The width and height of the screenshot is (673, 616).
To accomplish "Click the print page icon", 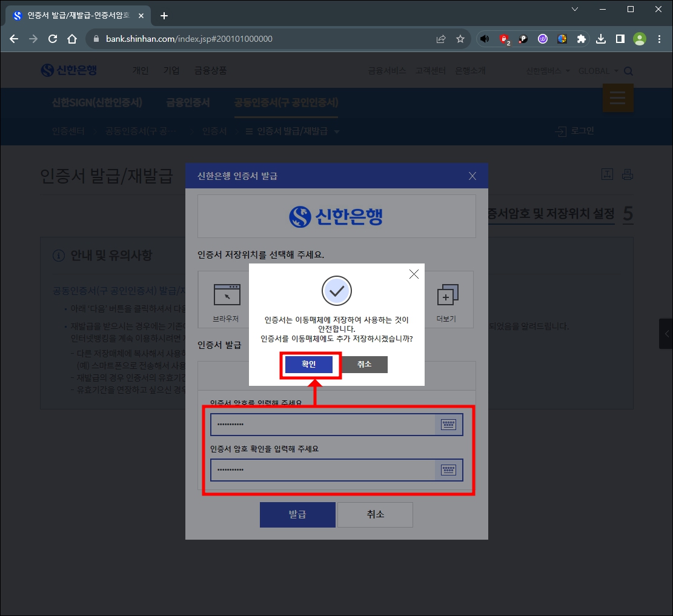I will click(x=628, y=174).
